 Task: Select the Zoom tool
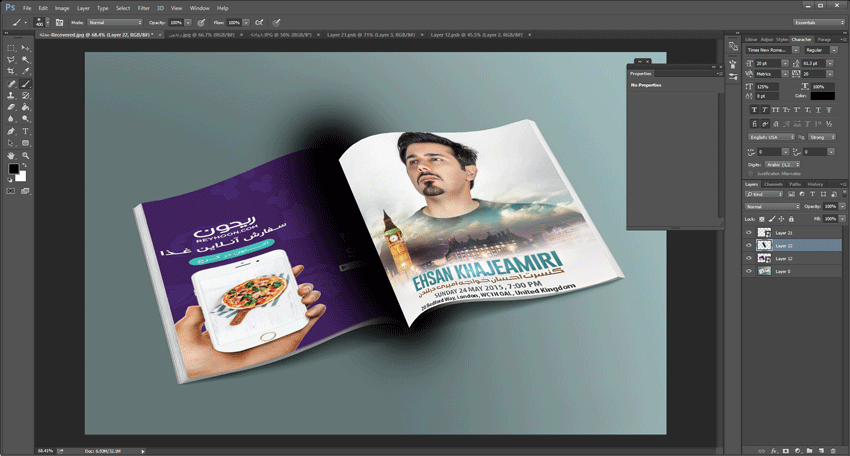(x=25, y=155)
